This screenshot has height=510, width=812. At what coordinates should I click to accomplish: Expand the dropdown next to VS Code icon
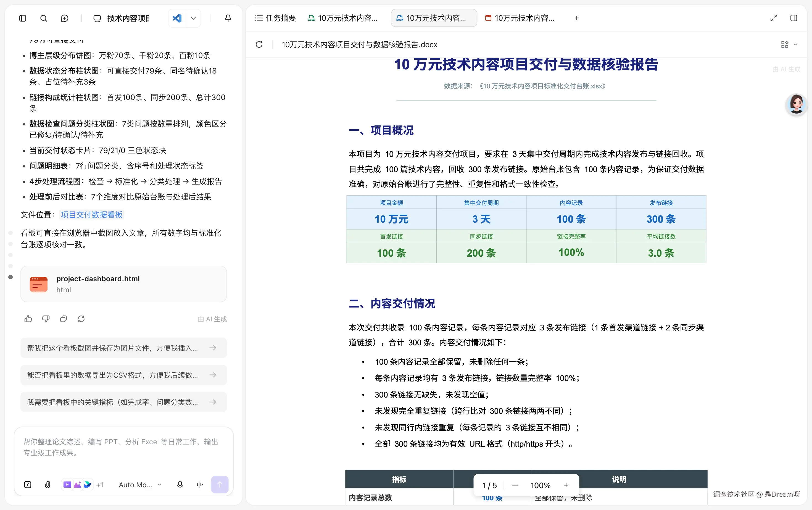click(193, 18)
